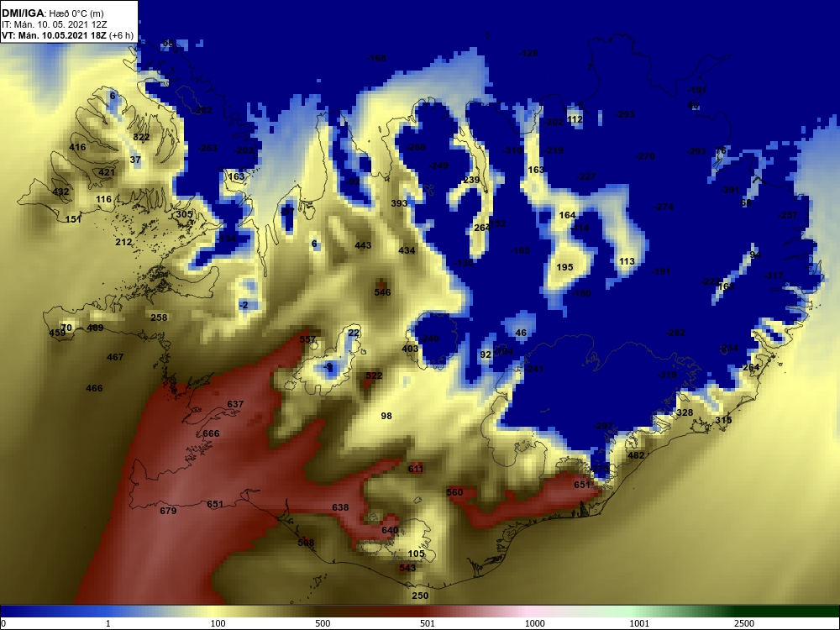Click the map value '46'

[521, 333]
